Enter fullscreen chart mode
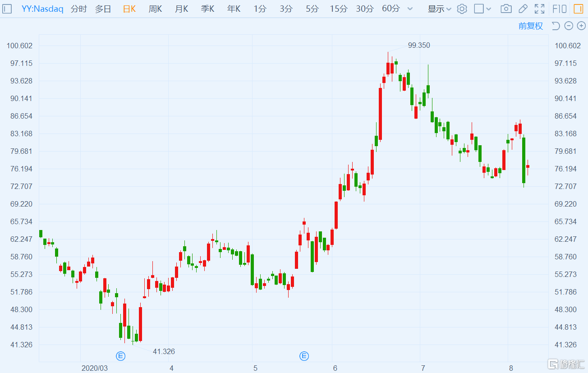The image size is (588, 373). (x=539, y=9)
